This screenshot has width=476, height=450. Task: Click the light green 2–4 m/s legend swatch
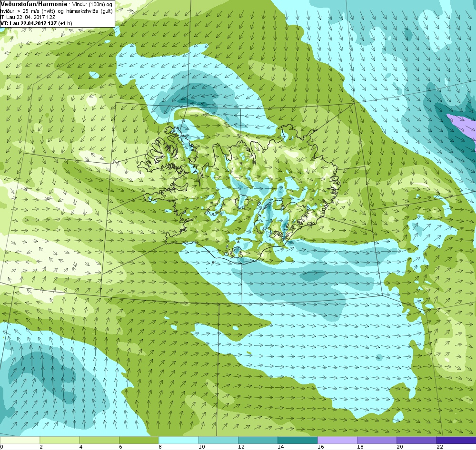coord(59,440)
